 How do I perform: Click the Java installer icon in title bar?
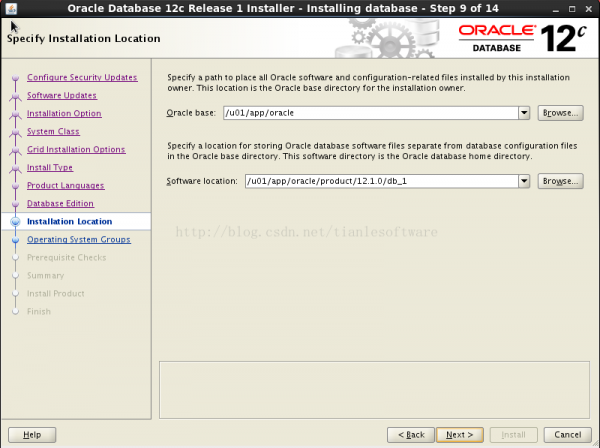[x=11, y=8]
